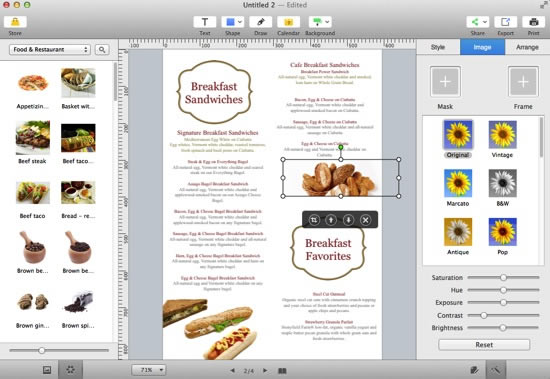Viewport: 550px width, 379px height.
Task: Click the green rotation handle of selected image
Action: 341,147
